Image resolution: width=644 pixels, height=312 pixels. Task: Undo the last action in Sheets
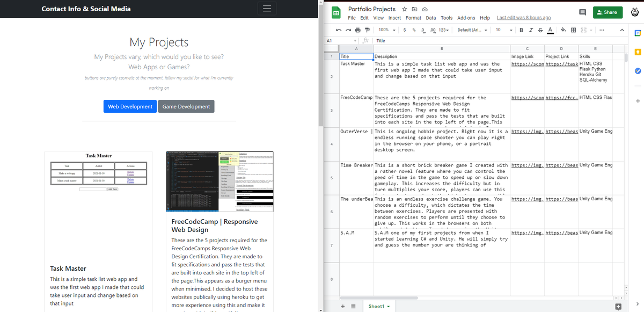coord(339,30)
